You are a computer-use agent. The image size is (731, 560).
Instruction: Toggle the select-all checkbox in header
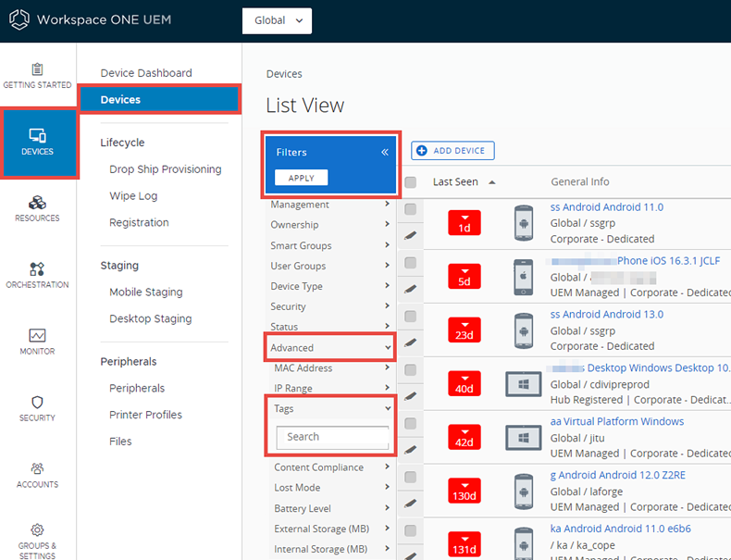[410, 181]
